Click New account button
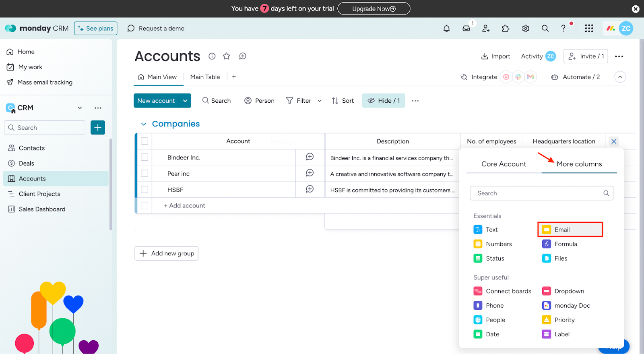This screenshot has height=354, width=644. tap(156, 101)
